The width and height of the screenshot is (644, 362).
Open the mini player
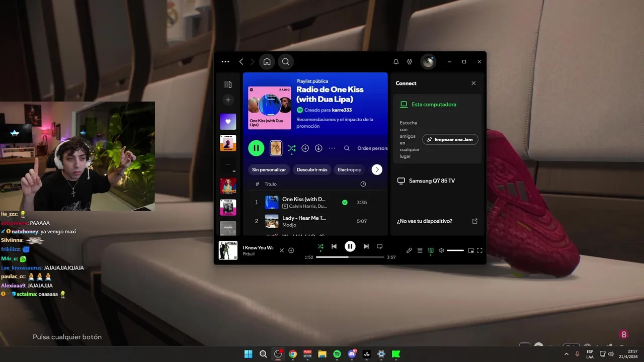(471, 250)
